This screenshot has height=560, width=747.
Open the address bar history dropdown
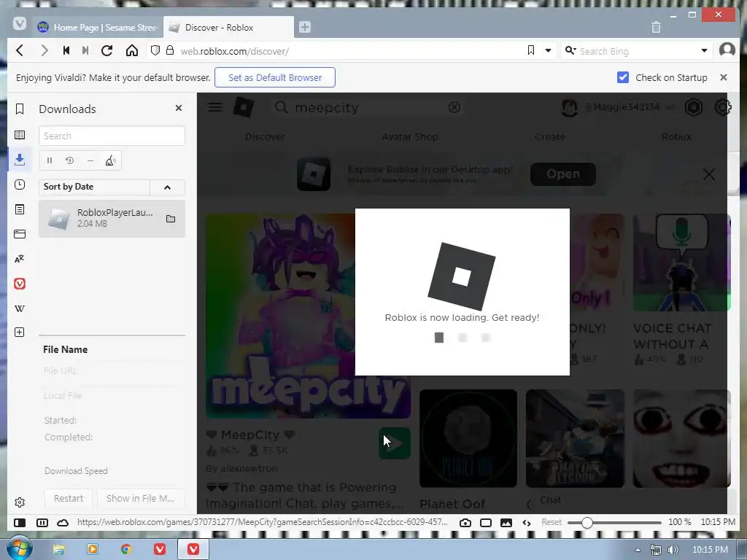(x=548, y=50)
